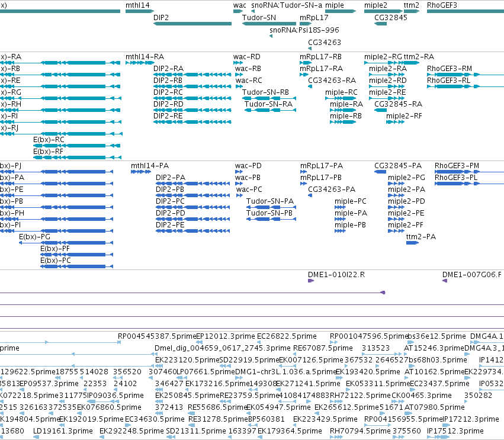Select the RhoGEF3-RM transcript label

pos(450,69)
